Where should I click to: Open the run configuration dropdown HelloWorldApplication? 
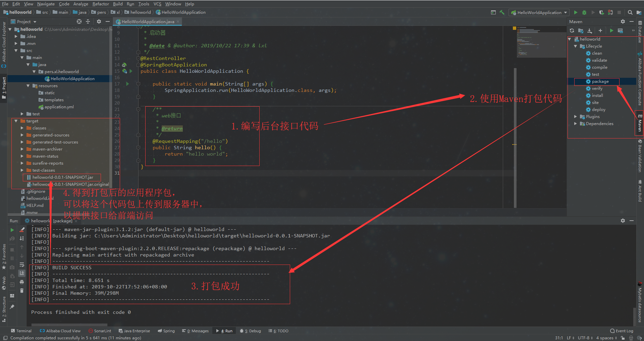point(539,12)
